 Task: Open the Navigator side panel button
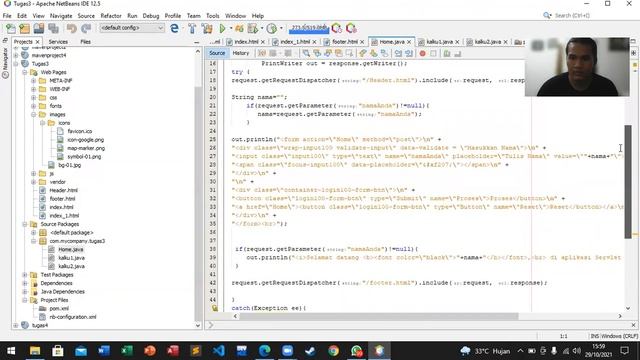(5, 63)
